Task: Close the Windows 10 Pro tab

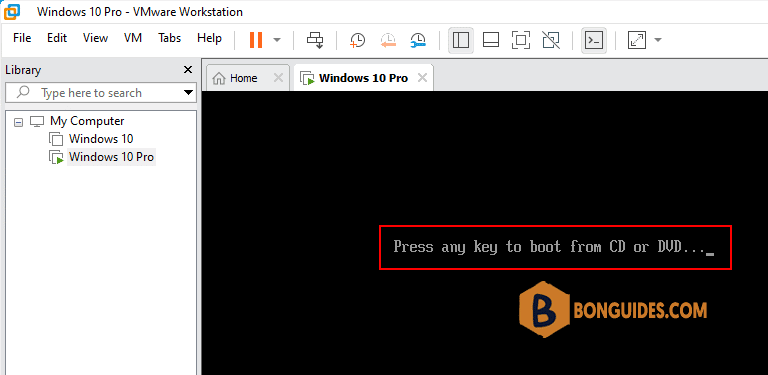Action: (422, 78)
